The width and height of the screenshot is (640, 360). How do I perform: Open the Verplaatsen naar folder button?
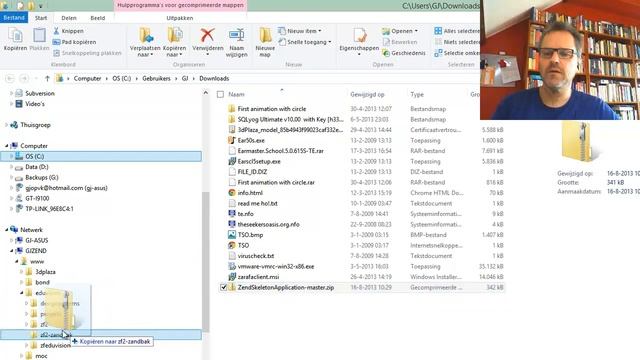click(145, 42)
